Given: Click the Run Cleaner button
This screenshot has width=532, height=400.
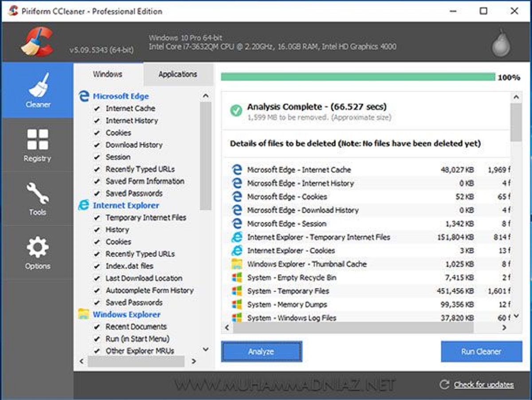Looking at the screenshot, I should [x=481, y=351].
